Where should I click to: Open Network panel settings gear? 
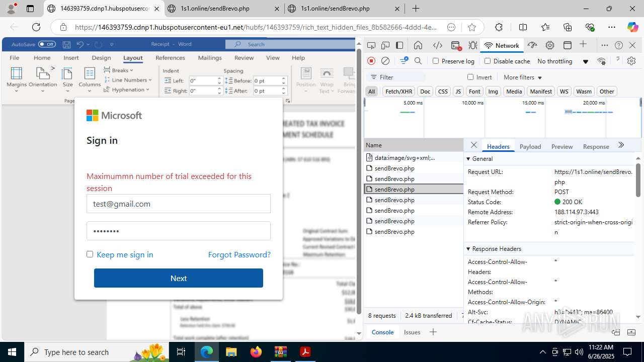coord(631,61)
